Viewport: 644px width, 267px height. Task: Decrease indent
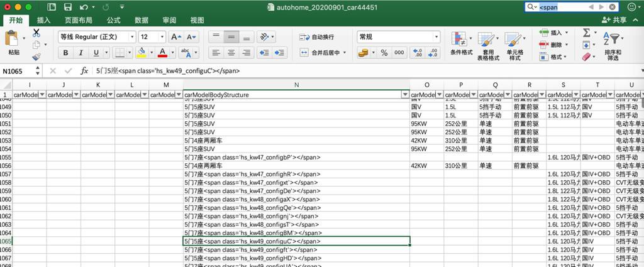(265, 53)
